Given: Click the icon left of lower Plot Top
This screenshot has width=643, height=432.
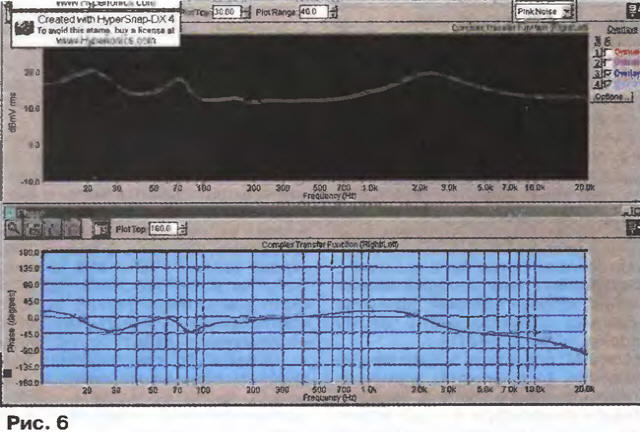Looking at the screenshot, I should 102,229.
